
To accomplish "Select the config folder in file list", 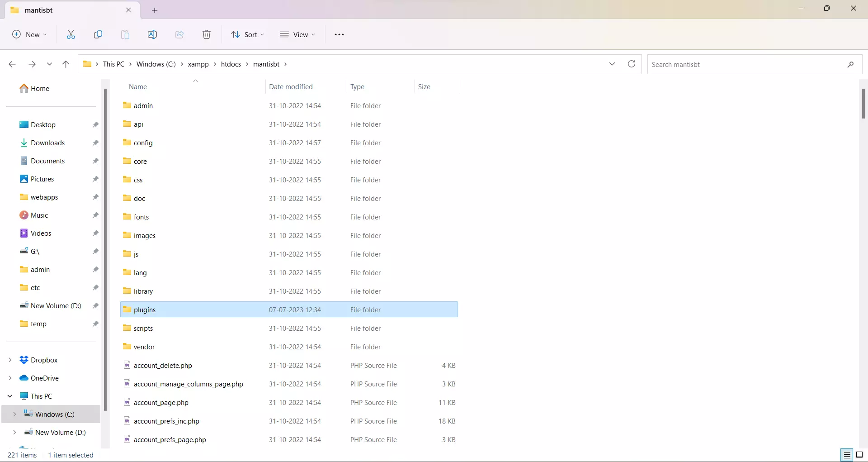I will tap(143, 143).
